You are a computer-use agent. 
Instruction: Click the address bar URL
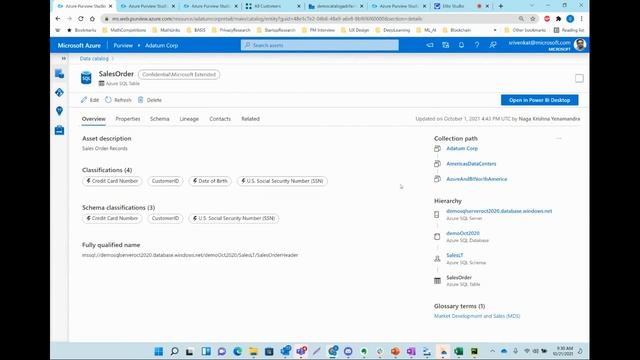click(x=267, y=19)
